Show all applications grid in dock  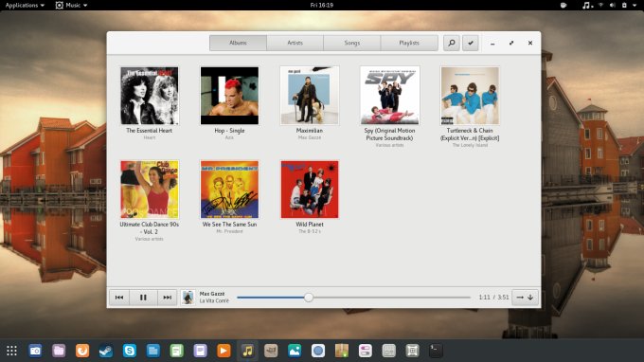[11, 351]
